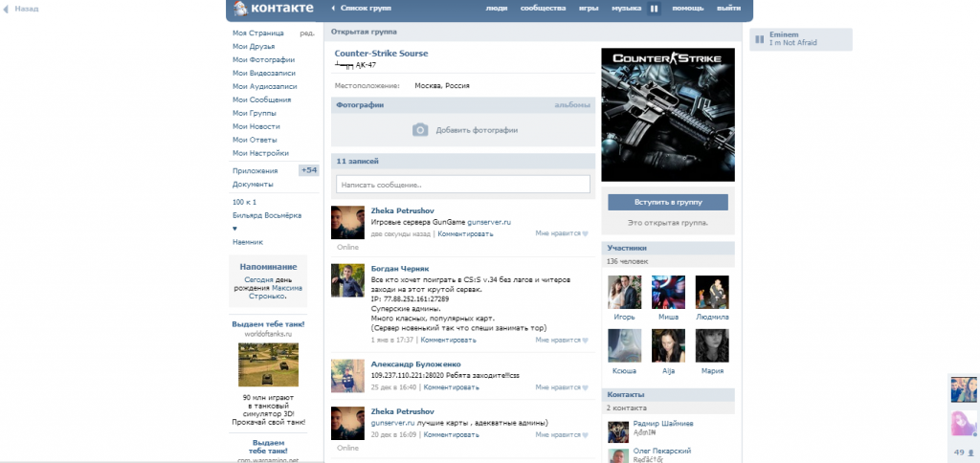Like Александр Буложенко's post with the heart
The image size is (980, 463).
tap(585, 387)
